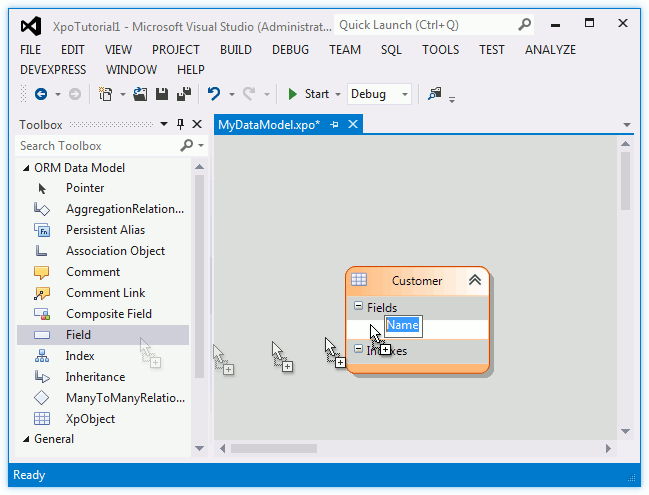
Task: Select the XpObject table icon
Action: pos(42,419)
